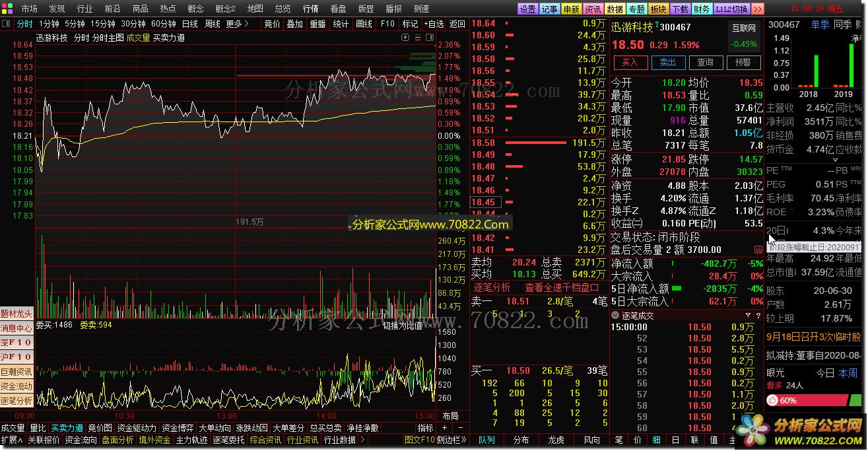
Task: Click 竞价 in the chart toolbar
Action: click(272, 24)
